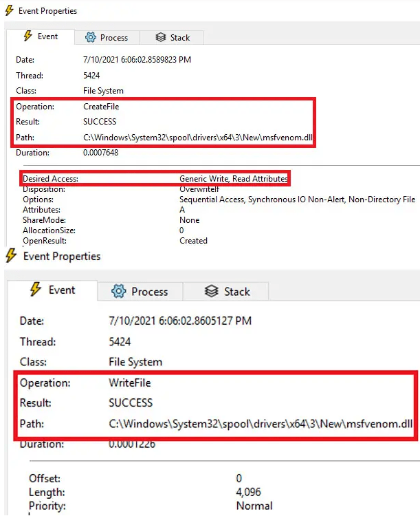Click File System class in lower window

pos(135,362)
